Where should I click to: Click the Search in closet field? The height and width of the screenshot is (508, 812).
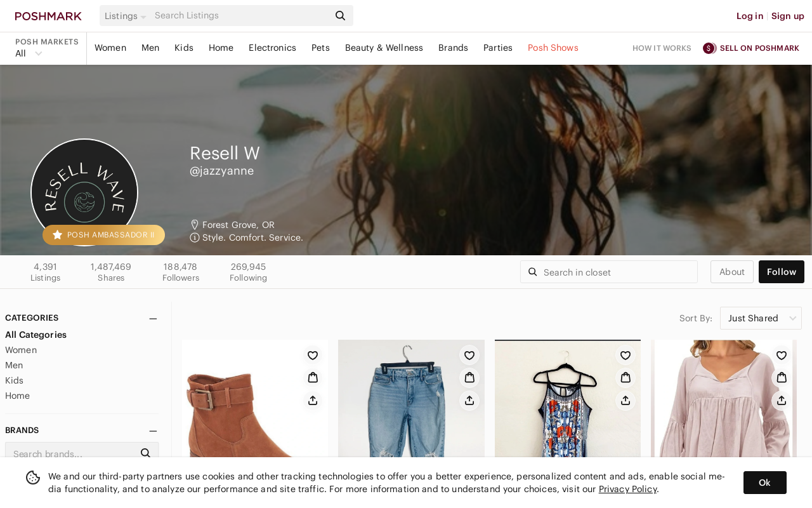coord(609,272)
